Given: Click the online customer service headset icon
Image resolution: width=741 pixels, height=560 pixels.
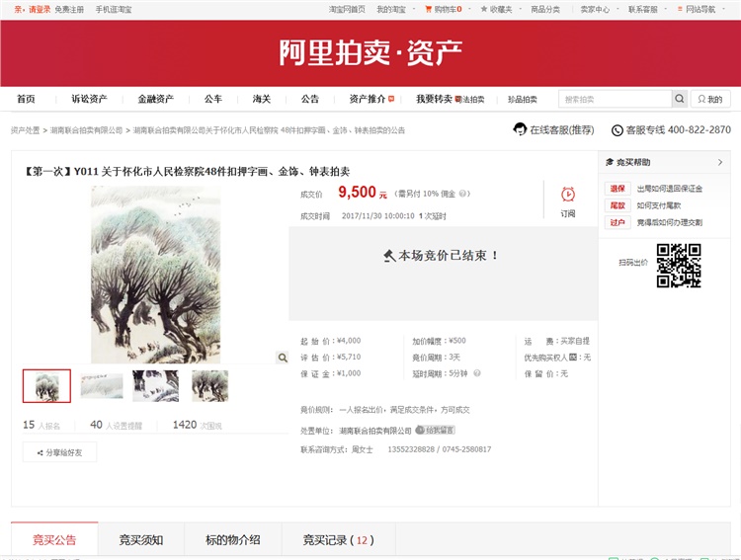Looking at the screenshot, I should tap(520, 129).
